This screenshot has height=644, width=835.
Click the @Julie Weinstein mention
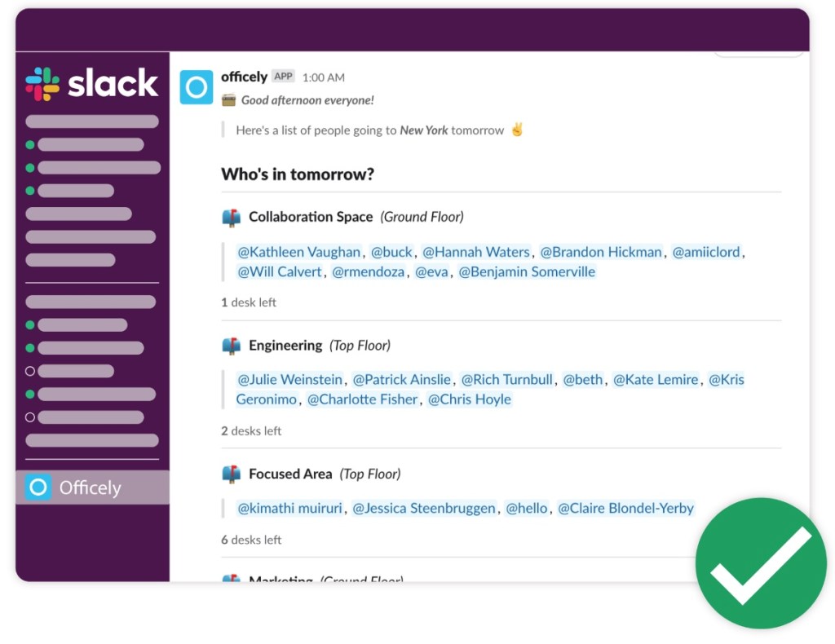289,379
